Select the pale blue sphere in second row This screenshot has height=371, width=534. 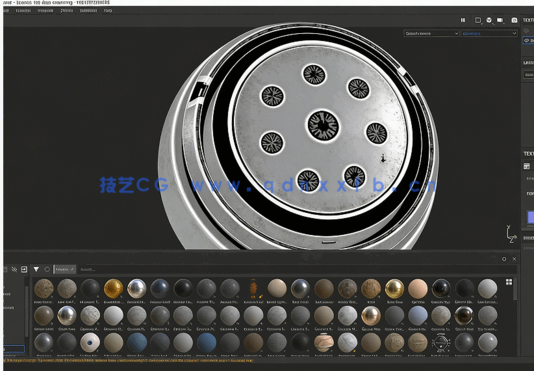[418, 315]
